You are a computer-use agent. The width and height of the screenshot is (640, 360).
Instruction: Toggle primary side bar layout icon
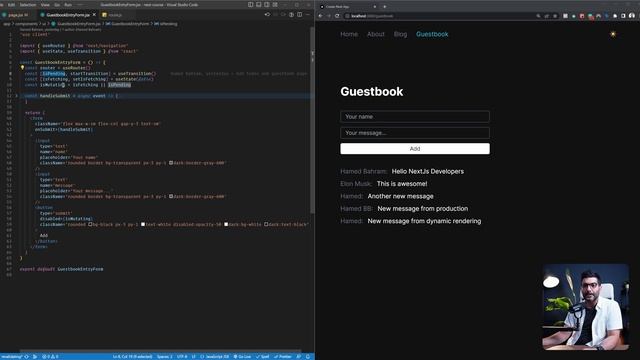click(x=251, y=4)
